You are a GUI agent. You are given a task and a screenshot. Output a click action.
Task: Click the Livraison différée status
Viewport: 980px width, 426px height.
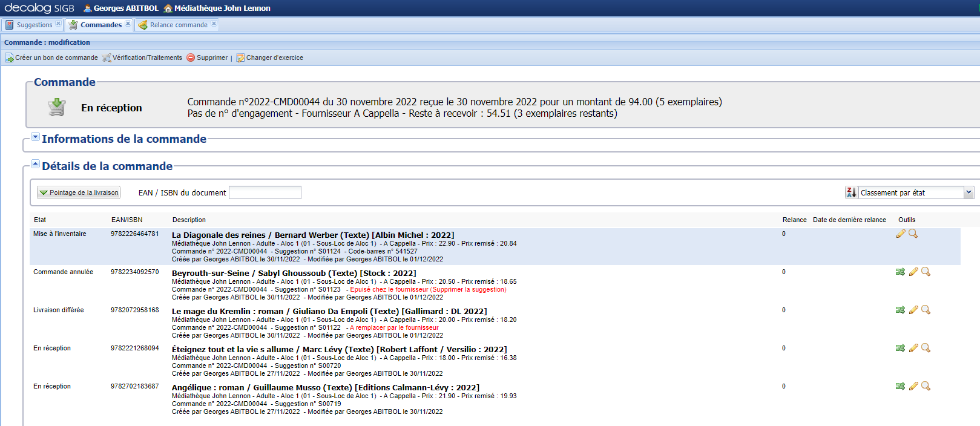pos(59,310)
